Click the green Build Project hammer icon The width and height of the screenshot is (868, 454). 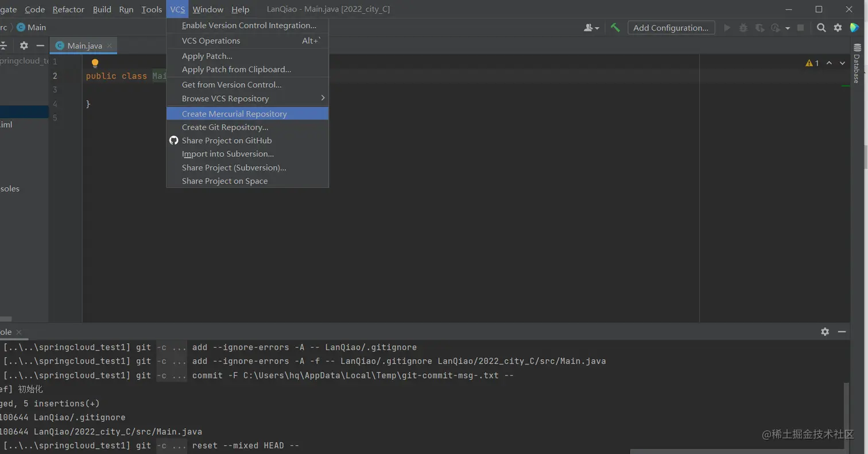(615, 28)
